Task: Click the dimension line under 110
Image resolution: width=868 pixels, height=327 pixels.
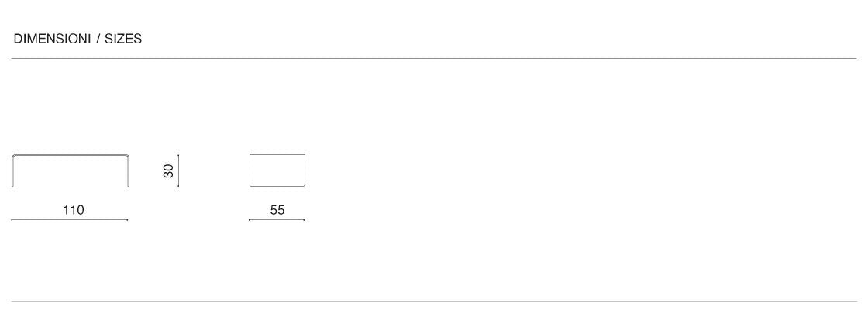Action: pyautogui.click(x=70, y=220)
